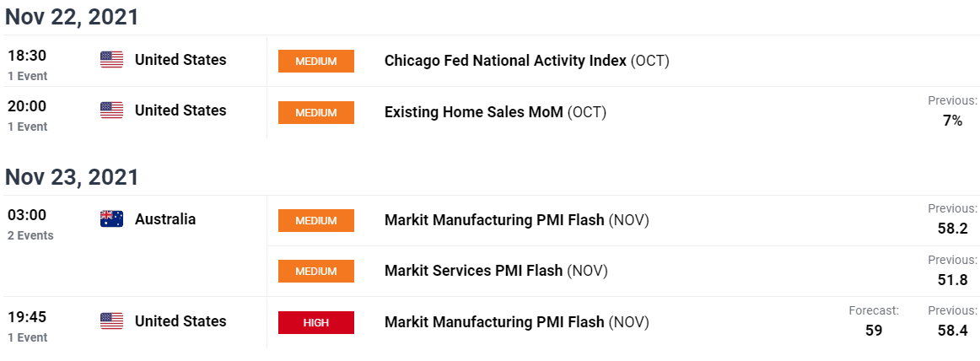980x361 pixels.
Task: Click the Australia flag icon
Action: pos(111,219)
